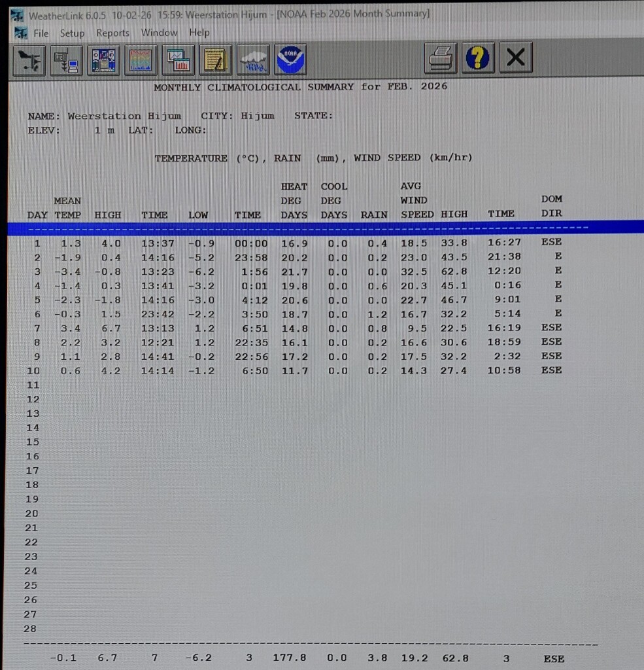644x670 pixels.
Task: Click day 3 high time 13:23
Action: point(158,272)
